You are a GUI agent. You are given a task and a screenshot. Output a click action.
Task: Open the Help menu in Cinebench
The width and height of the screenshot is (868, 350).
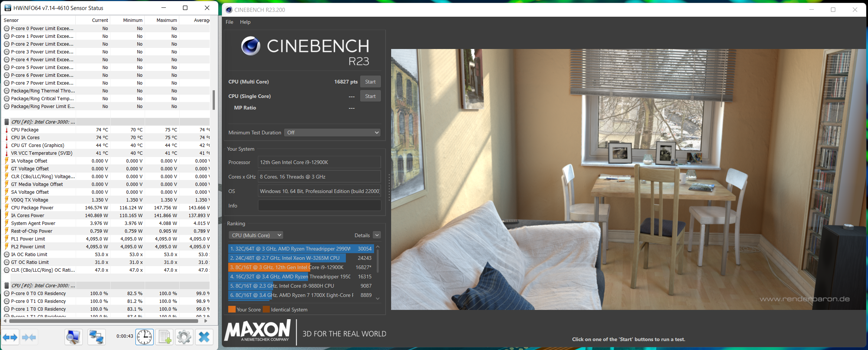click(x=245, y=22)
